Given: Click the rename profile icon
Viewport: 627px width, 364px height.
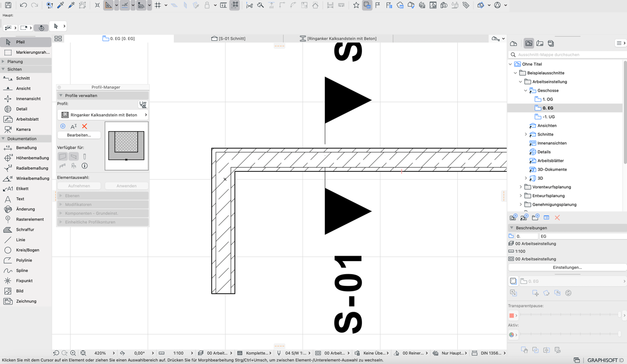Looking at the screenshot, I should (74, 126).
